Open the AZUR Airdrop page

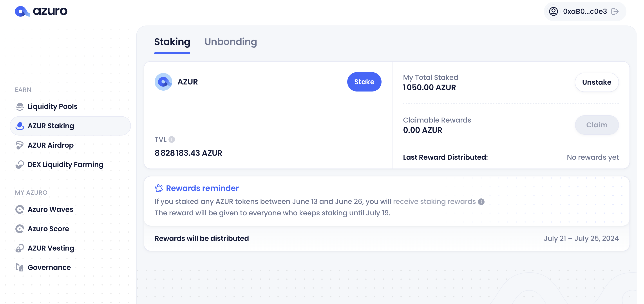click(x=51, y=145)
